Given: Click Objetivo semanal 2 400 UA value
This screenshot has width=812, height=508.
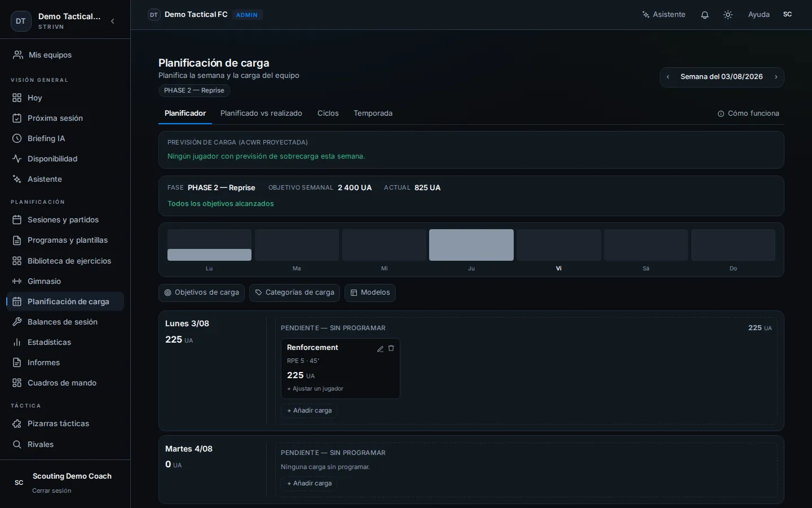Looking at the screenshot, I should [x=355, y=187].
